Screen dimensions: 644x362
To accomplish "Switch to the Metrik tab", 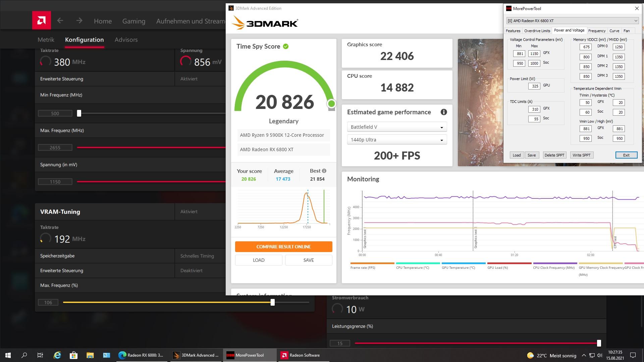I will (46, 40).
